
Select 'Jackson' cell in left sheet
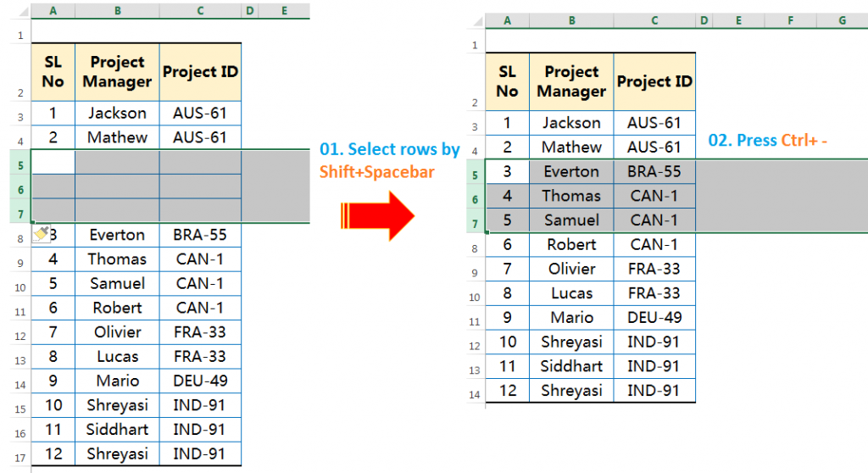click(117, 113)
